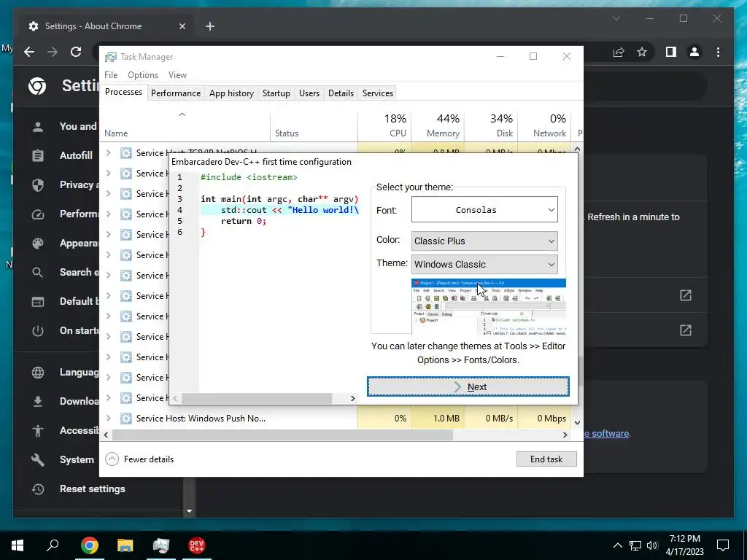The height and width of the screenshot is (560, 747).
Task: Expand Service Host: Windows Push No... row
Action: [x=108, y=419]
